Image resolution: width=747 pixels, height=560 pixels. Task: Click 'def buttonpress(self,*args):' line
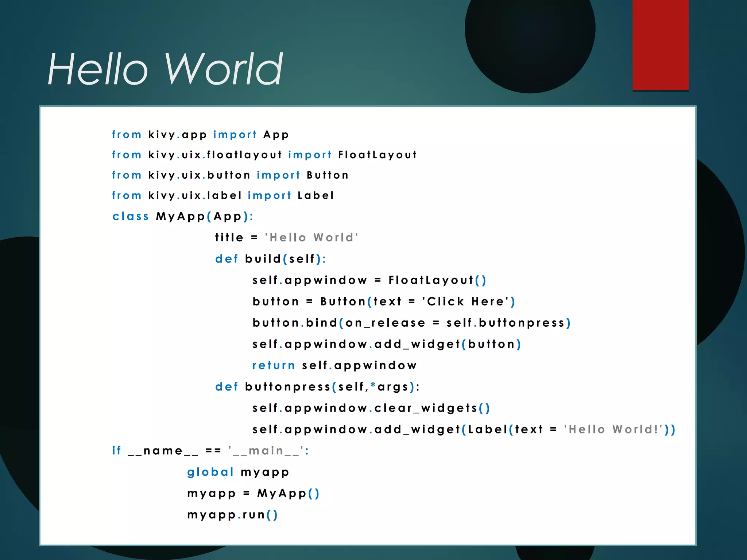click(317, 387)
